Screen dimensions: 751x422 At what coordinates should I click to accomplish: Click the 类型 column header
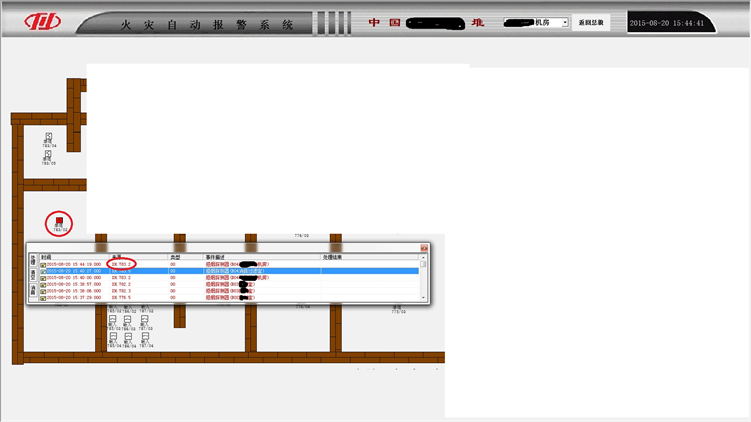tap(185, 257)
